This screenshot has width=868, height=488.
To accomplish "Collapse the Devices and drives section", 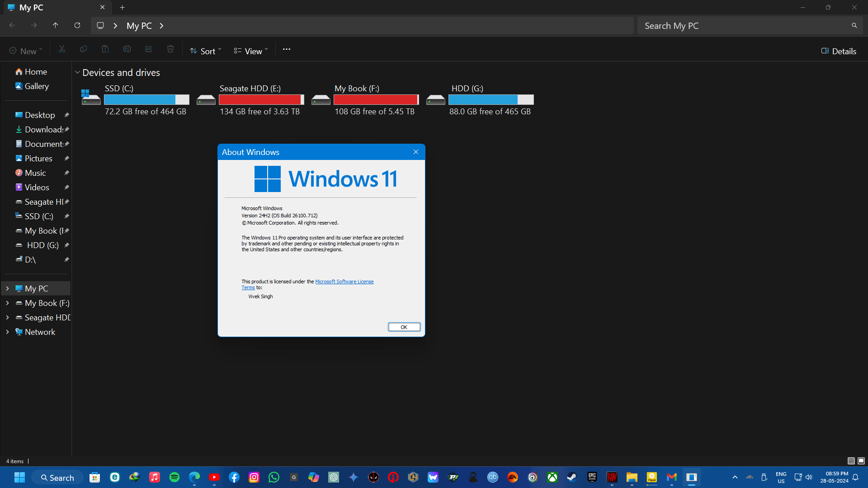I will click(77, 72).
